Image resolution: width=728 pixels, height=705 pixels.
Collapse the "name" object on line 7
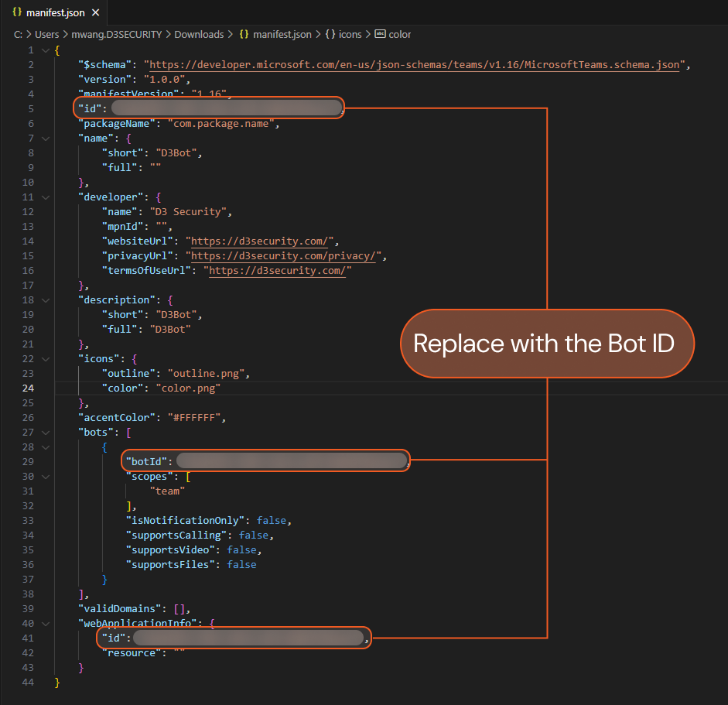(x=46, y=139)
